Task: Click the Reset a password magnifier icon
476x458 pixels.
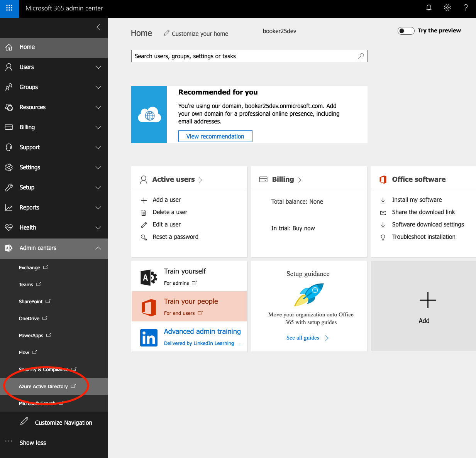Action: click(x=144, y=237)
